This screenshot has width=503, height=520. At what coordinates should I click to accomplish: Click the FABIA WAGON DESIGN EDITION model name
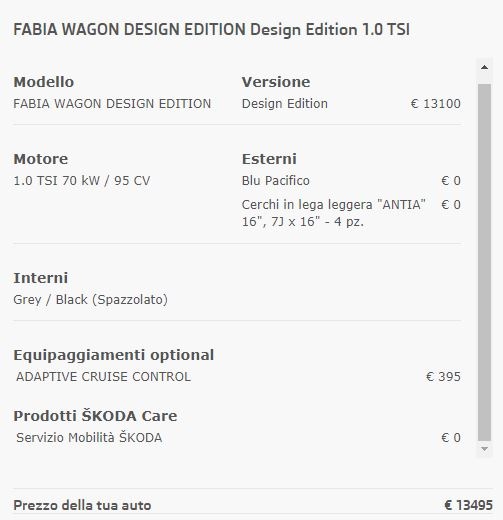click(x=112, y=104)
